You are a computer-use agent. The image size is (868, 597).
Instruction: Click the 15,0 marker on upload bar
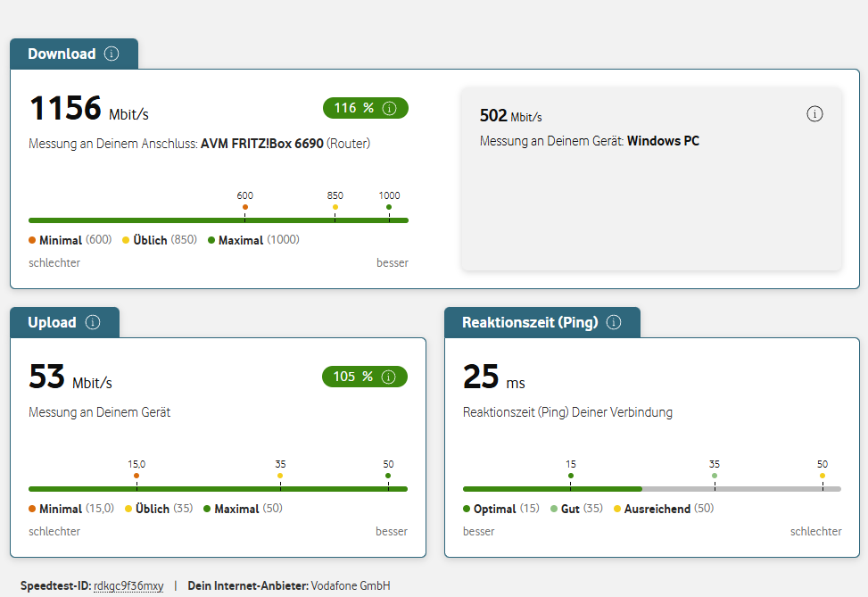136,476
